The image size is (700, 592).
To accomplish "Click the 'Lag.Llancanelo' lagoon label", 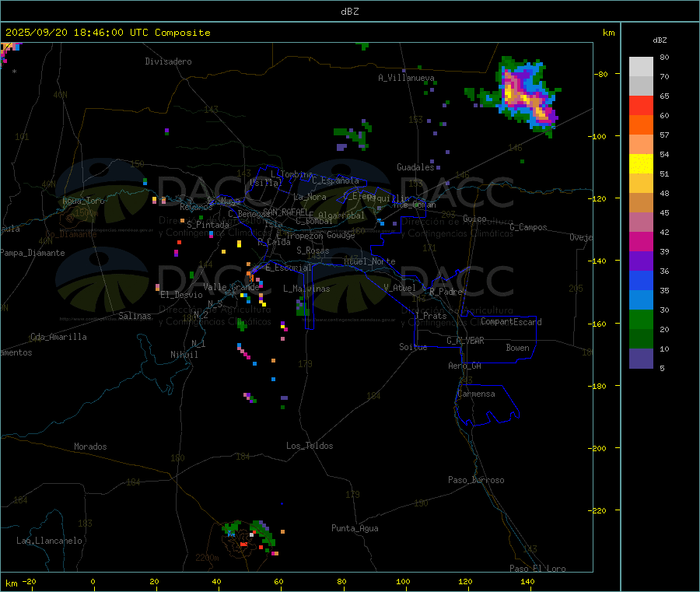I will 50,541.
